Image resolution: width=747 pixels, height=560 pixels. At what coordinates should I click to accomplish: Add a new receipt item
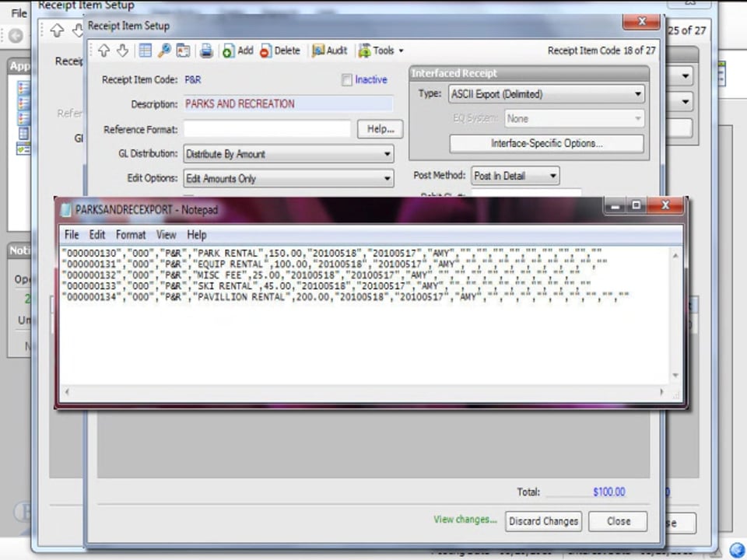coord(238,51)
